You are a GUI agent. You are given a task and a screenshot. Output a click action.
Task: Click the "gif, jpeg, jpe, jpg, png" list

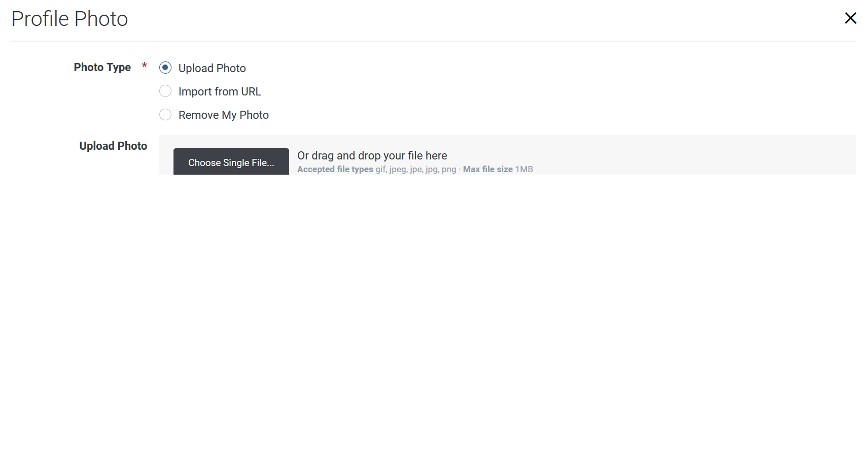coord(415,170)
